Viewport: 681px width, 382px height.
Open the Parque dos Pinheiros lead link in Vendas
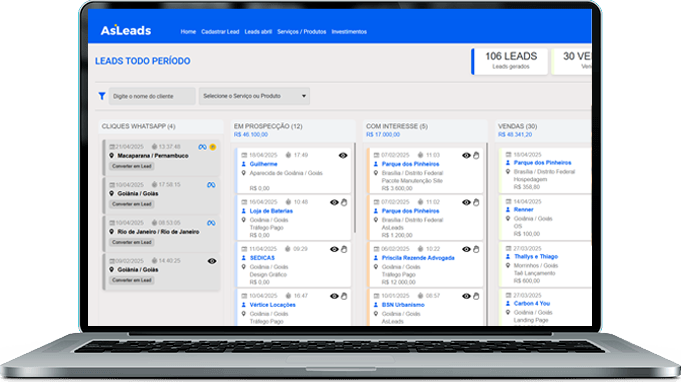click(542, 163)
